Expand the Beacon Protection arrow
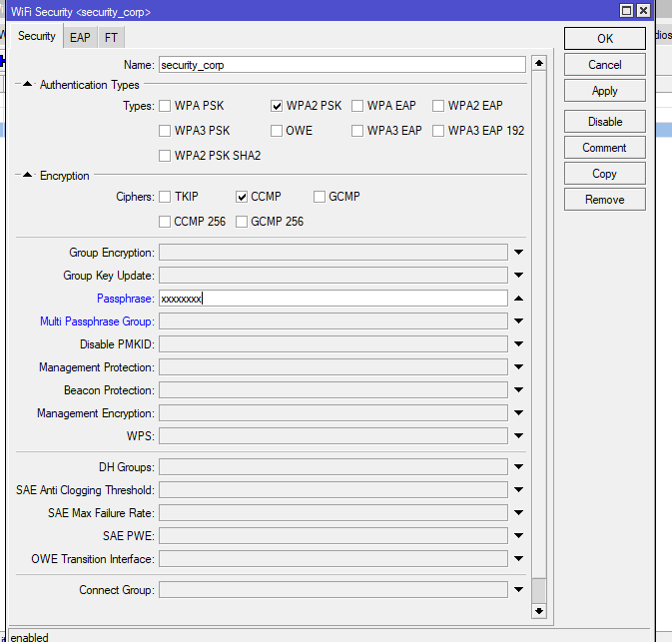Image resolution: width=672 pixels, height=642 pixels. coord(518,390)
